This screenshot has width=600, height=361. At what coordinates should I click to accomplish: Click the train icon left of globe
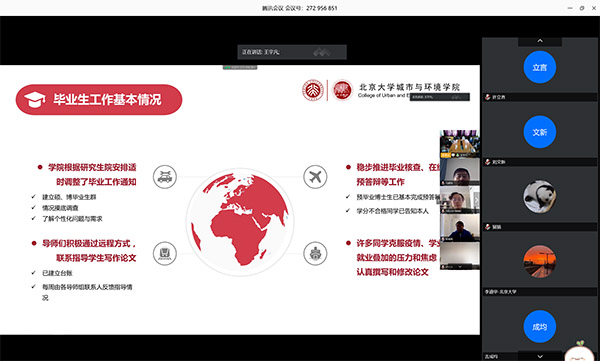point(165,253)
